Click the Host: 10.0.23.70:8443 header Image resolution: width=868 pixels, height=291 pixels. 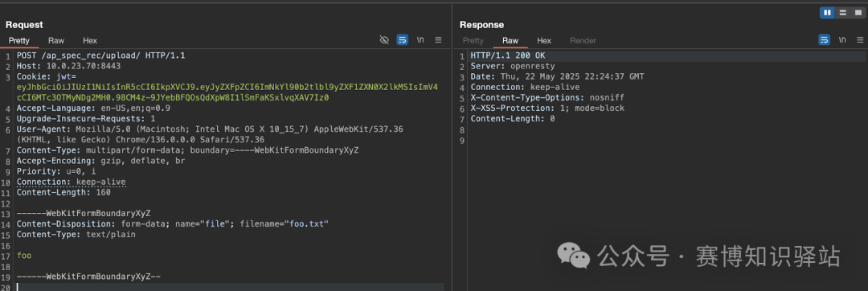tap(68, 67)
